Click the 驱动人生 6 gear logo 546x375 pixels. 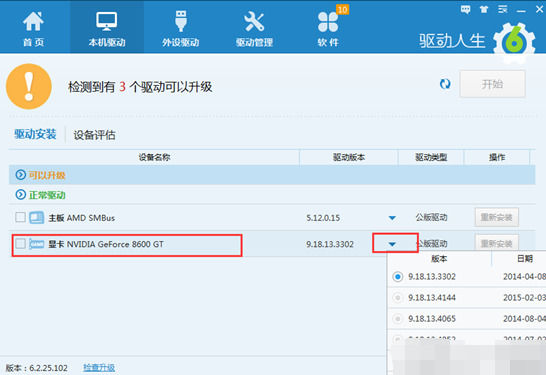tap(514, 43)
